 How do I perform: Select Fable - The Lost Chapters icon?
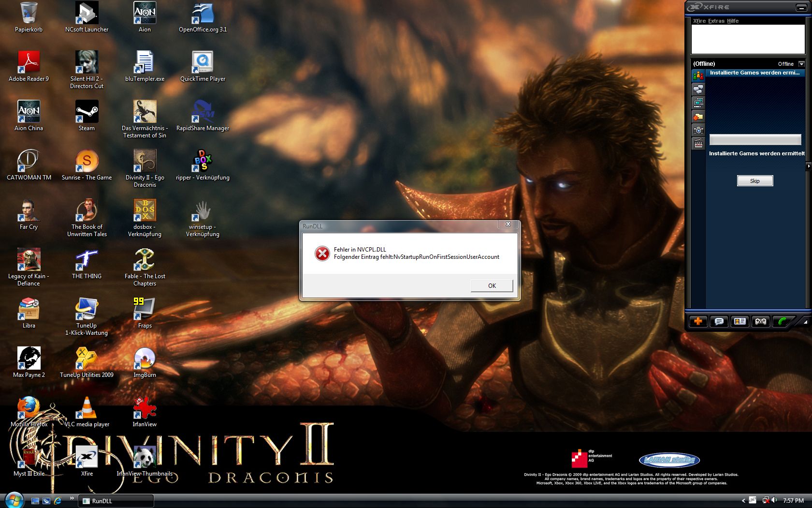[145, 268]
